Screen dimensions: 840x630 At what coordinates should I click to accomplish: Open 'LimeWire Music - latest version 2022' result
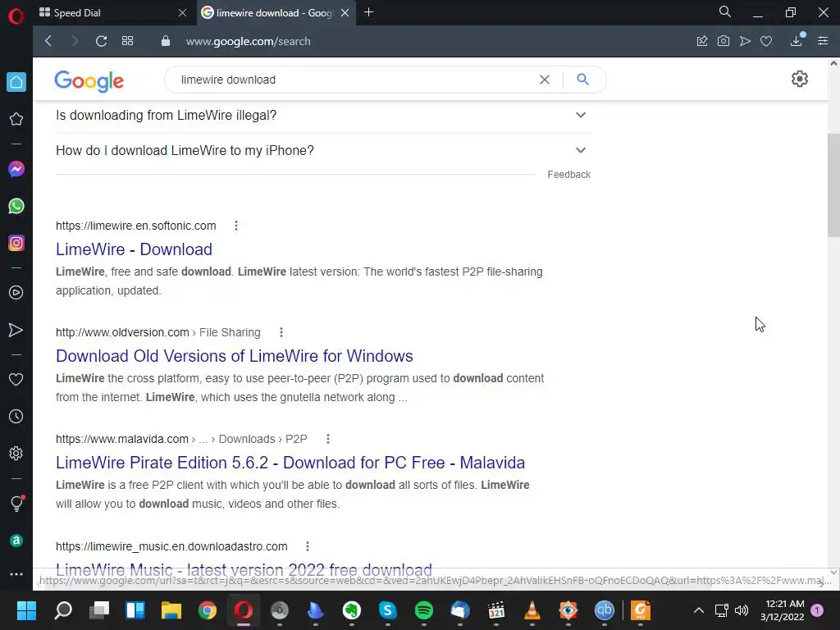pyautogui.click(x=244, y=569)
